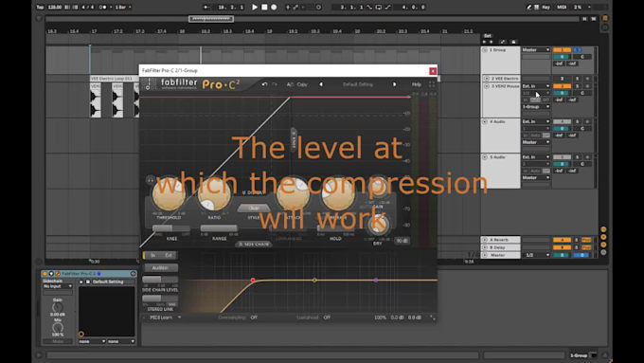Screen dimensions: 644x363
Task: Click the device Gain knob
Action: point(58,307)
